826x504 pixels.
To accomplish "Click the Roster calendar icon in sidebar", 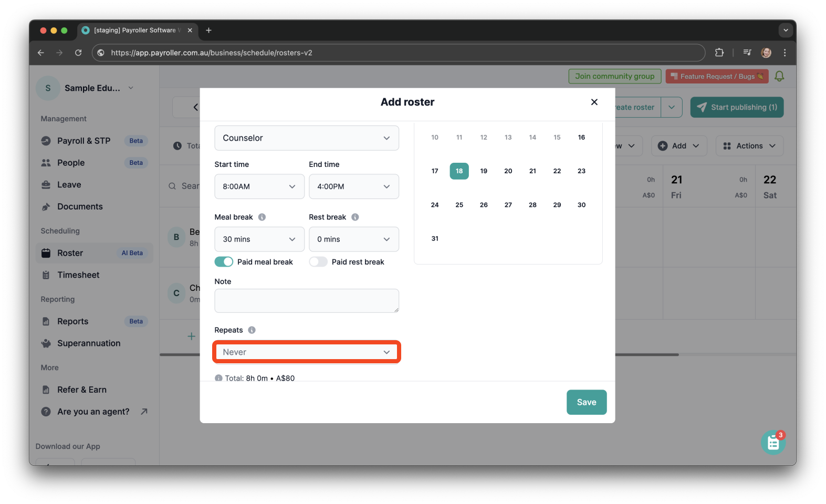I will [x=46, y=253].
